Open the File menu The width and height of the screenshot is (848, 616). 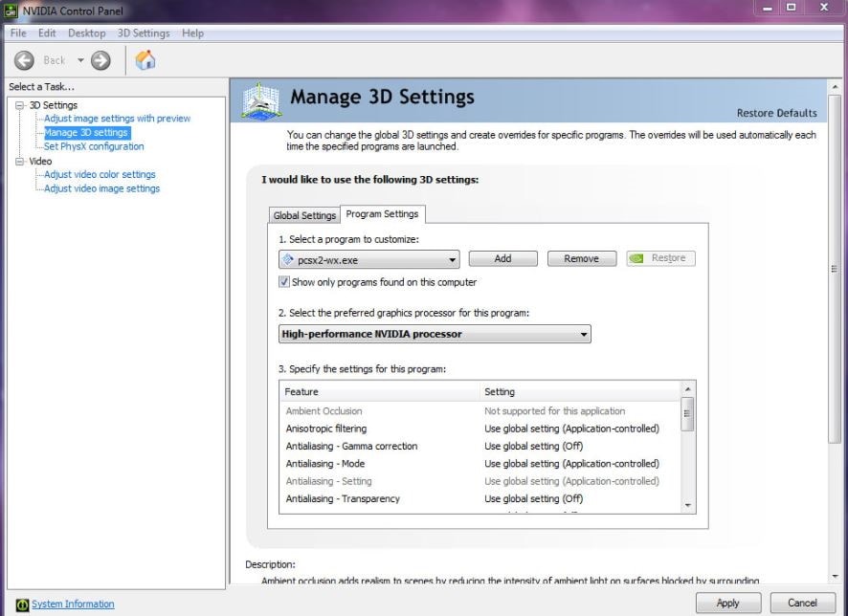click(18, 33)
